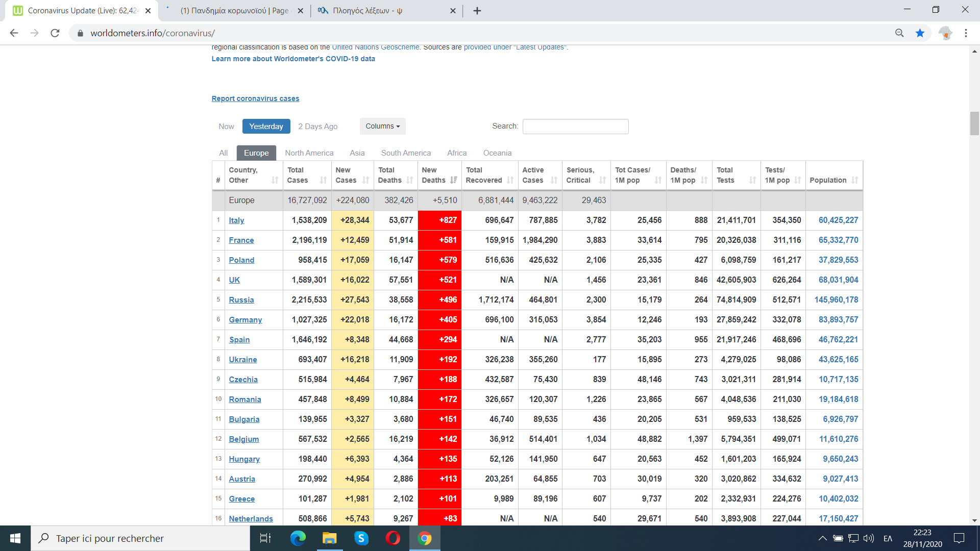Switch to Asia tab
This screenshot has width=980, height=551.
[357, 153]
